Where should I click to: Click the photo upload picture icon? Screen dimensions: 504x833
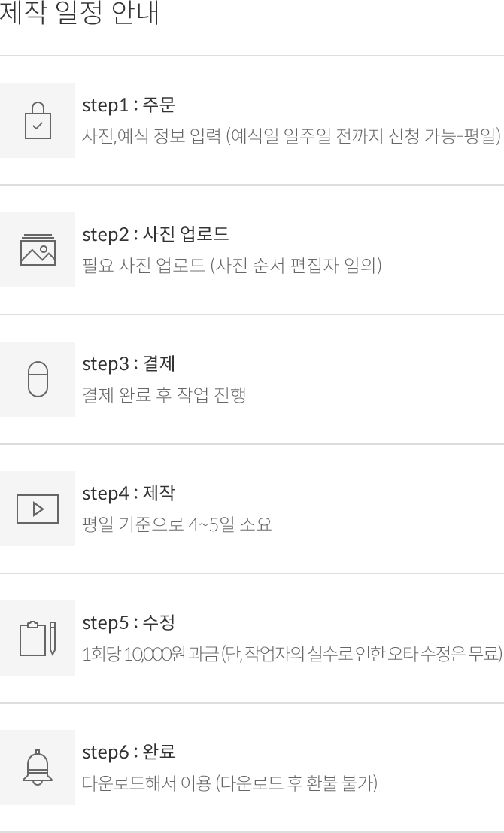point(38,250)
